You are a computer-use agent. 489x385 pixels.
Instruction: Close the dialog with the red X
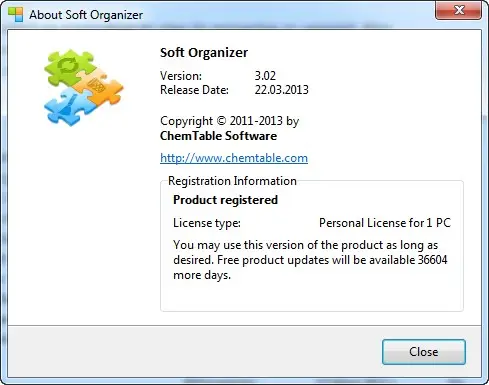[458, 10]
